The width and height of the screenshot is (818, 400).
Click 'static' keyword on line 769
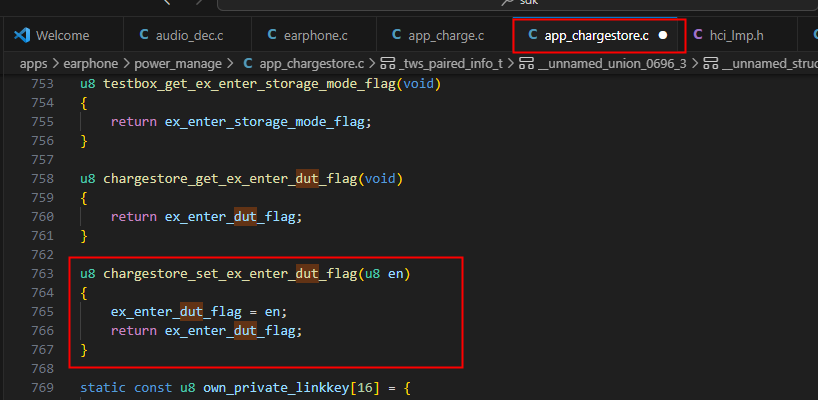pos(103,388)
